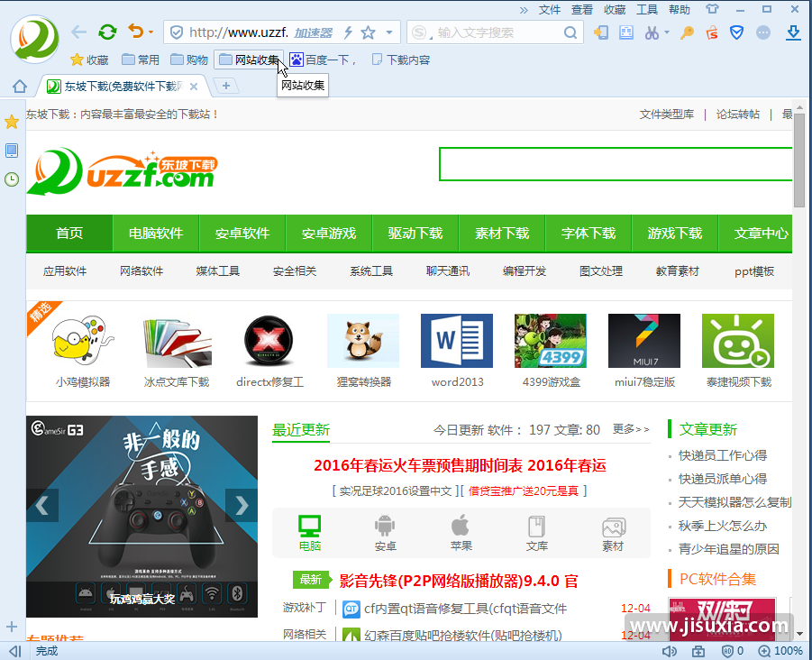The height and width of the screenshot is (660, 812).
Task: Open sidebar history clock icon
Action: point(12,179)
